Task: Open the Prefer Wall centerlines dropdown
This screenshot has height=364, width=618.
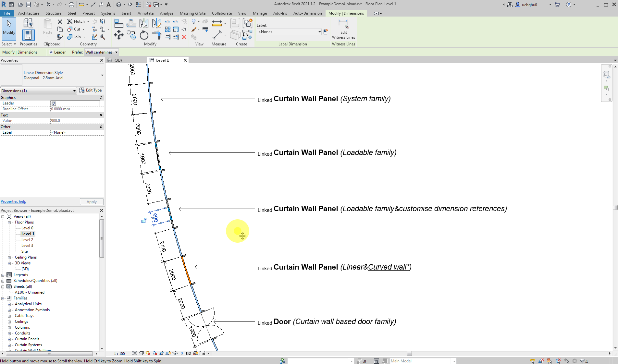Action: [x=101, y=52]
